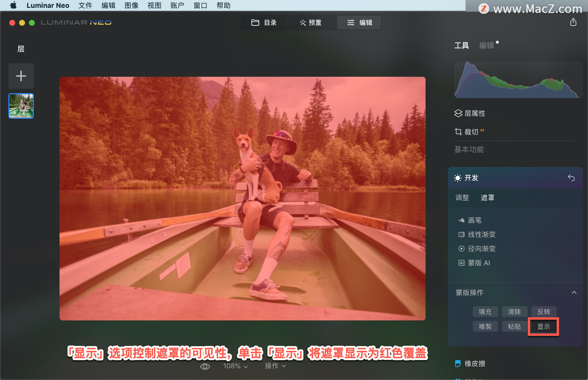
Task: Click the Luminar Neo logo
Action: 76,23
